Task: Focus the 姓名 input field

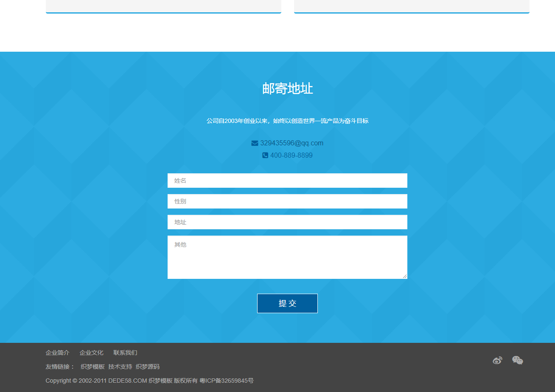Action: click(x=287, y=181)
